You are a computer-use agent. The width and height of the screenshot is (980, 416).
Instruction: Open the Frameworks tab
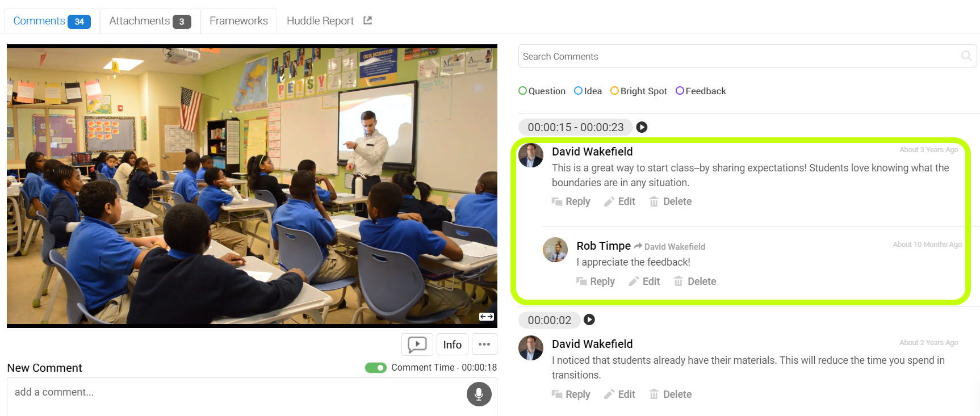pos(238,21)
